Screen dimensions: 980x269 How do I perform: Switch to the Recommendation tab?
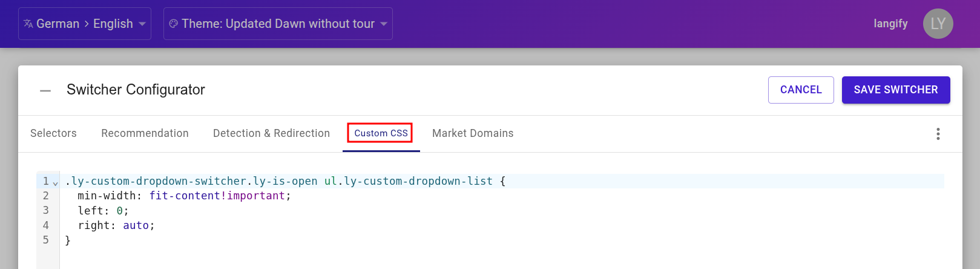point(145,133)
